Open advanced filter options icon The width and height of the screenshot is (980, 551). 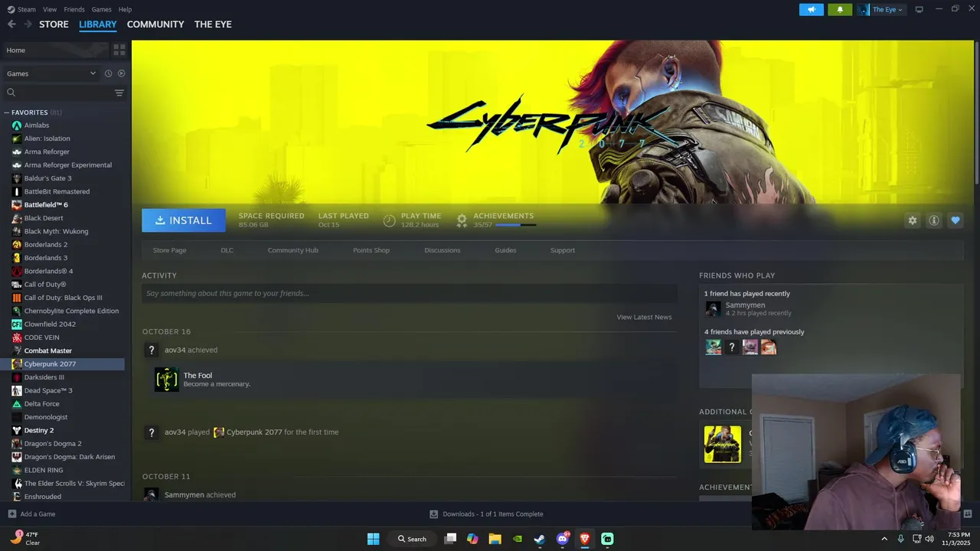pos(119,93)
